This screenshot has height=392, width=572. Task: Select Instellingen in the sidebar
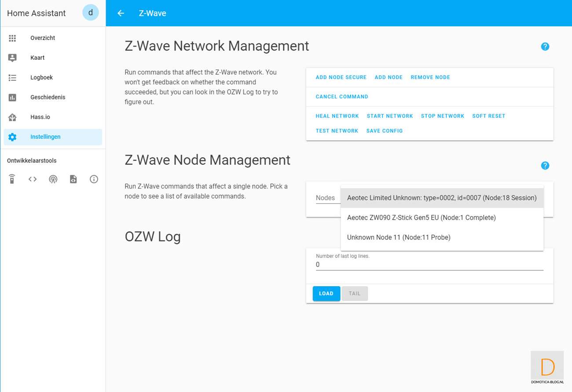tap(53, 137)
